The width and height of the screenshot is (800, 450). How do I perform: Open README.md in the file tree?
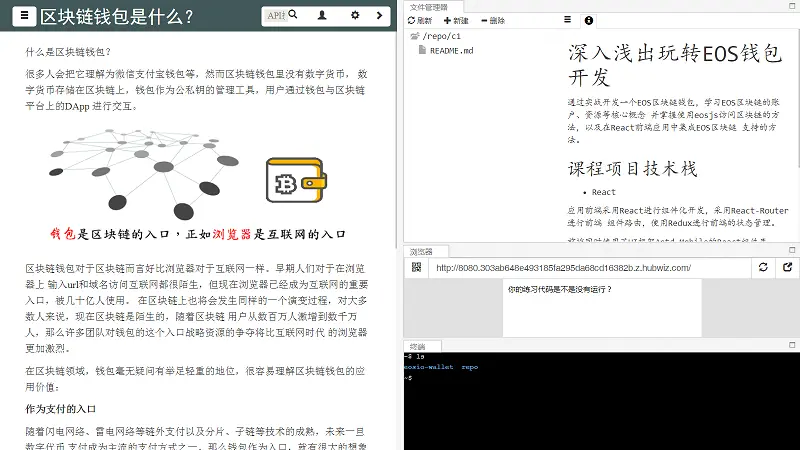[446, 51]
